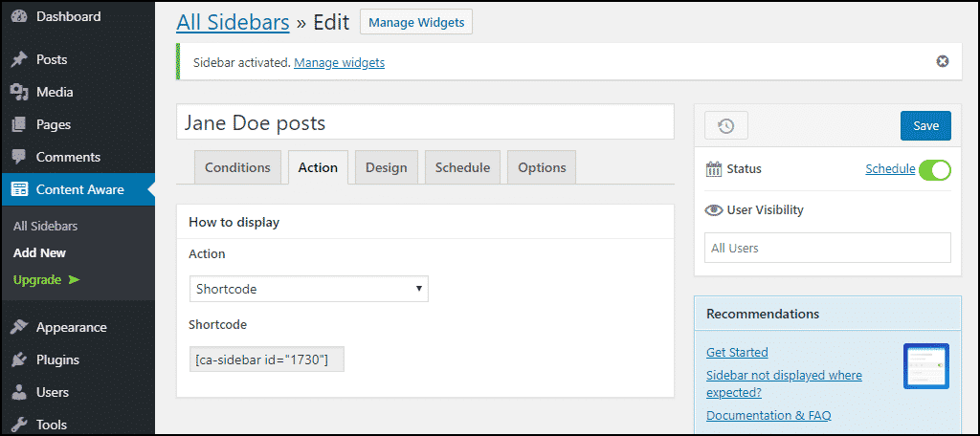Open the Action Shortcode dropdown

pos(309,289)
